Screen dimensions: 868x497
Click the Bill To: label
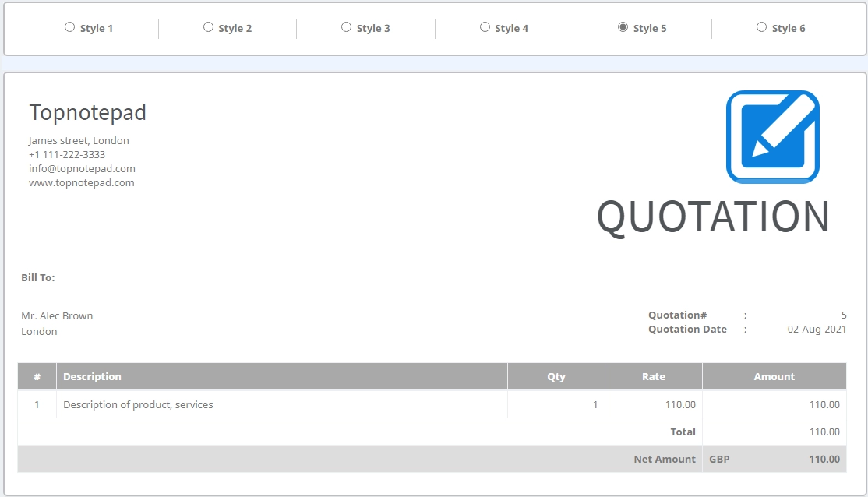(38, 277)
